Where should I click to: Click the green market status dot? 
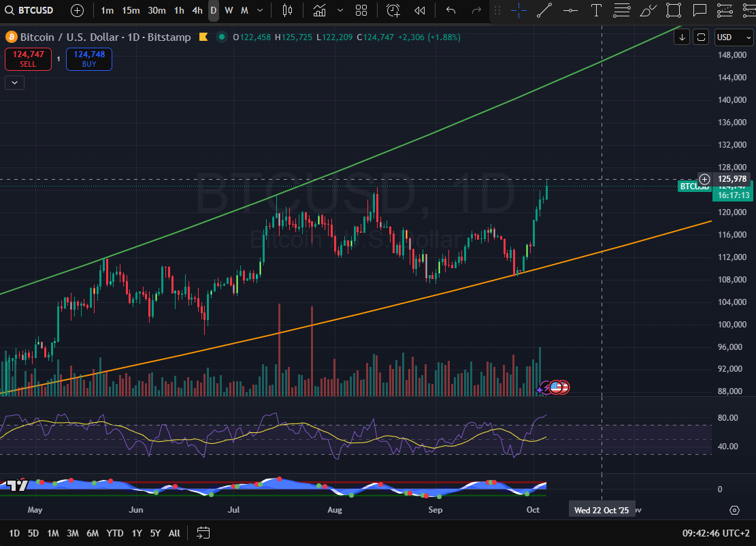221,37
